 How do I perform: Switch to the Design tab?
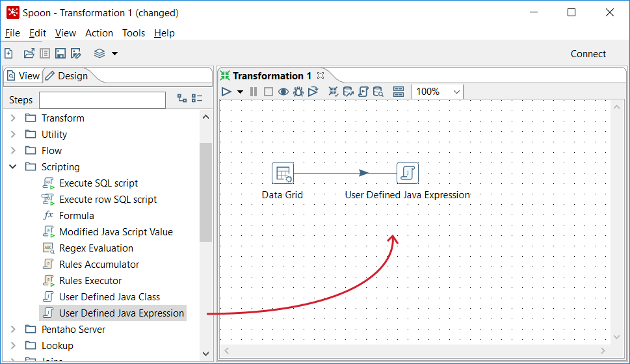click(67, 76)
